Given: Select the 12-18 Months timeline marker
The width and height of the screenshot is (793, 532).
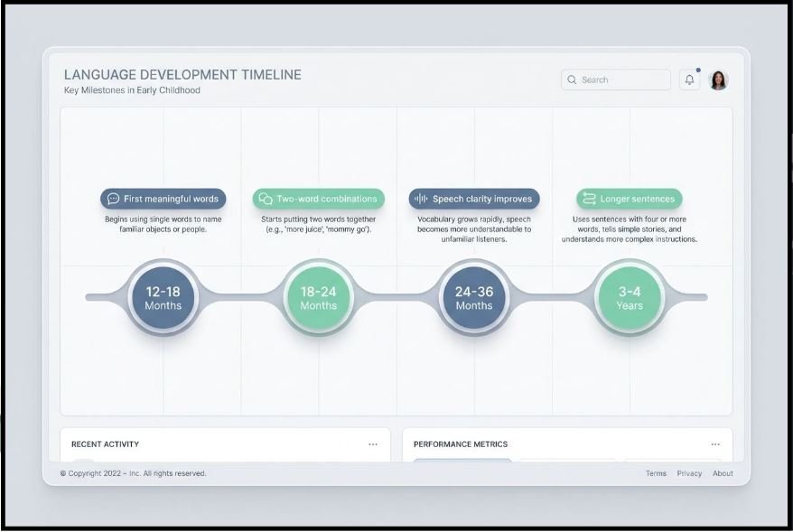Looking at the screenshot, I should click(163, 297).
